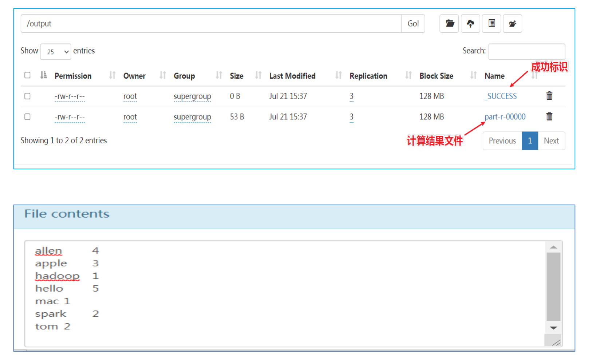
Task: Click sort arrows beside Replication column
Action: point(409,75)
